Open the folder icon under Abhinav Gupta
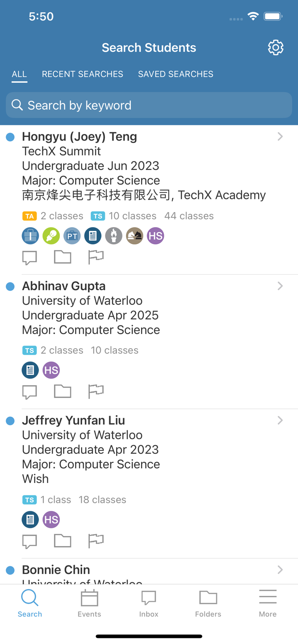Viewport: 298px width, 644px height. click(x=62, y=391)
